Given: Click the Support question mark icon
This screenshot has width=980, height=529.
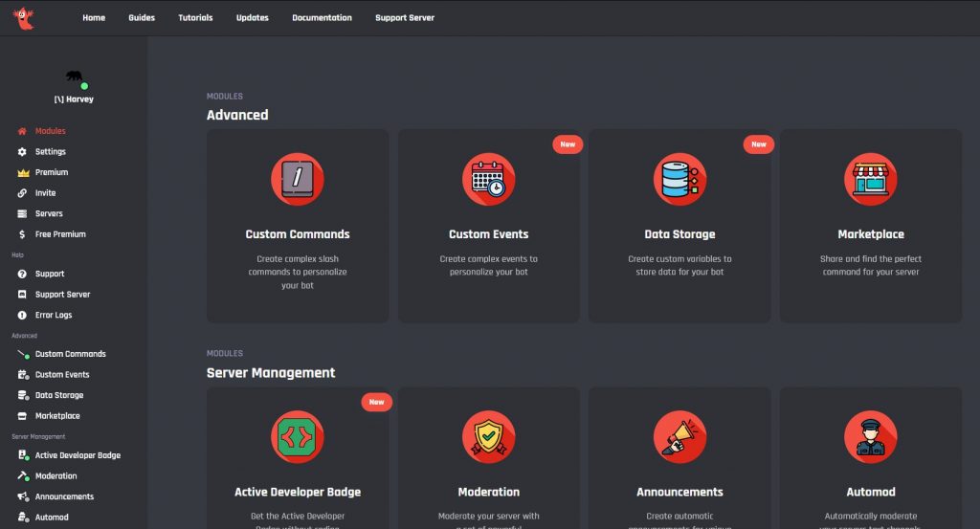Looking at the screenshot, I should [x=22, y=275].
